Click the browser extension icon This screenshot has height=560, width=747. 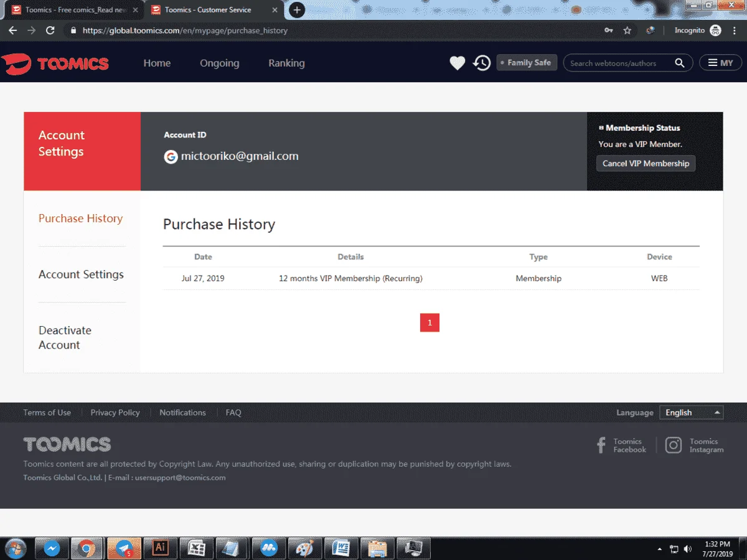tap(650, 30)
